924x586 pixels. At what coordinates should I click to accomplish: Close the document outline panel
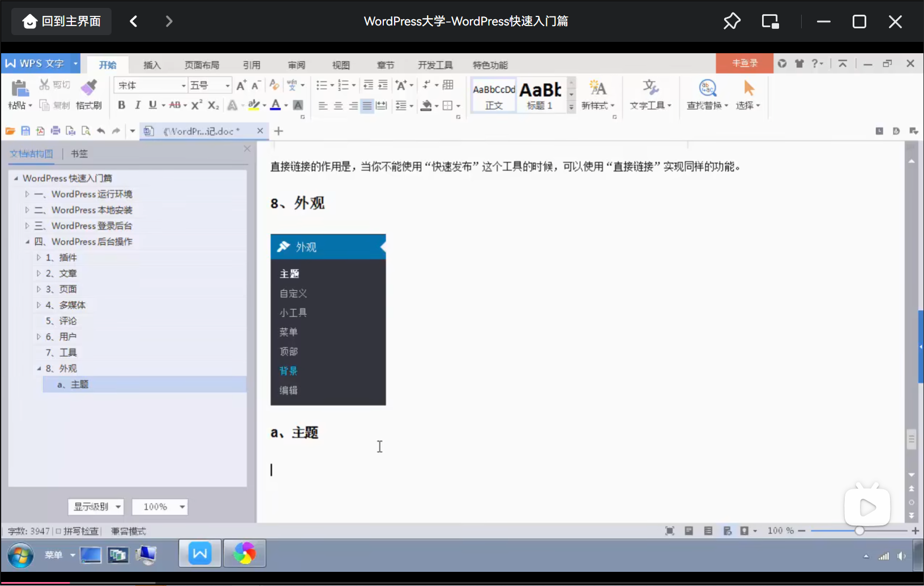coord(247,148)
